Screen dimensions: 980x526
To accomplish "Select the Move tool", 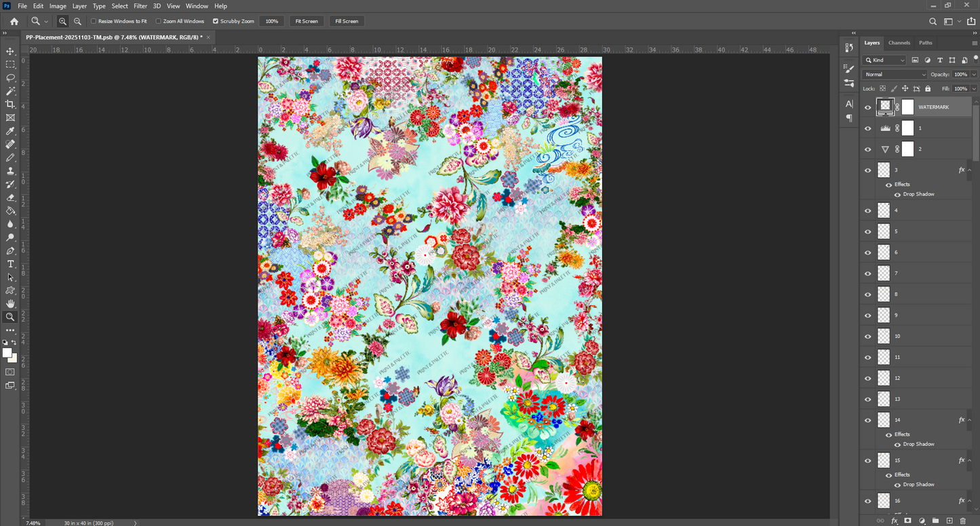I will [x=10, y=51].
